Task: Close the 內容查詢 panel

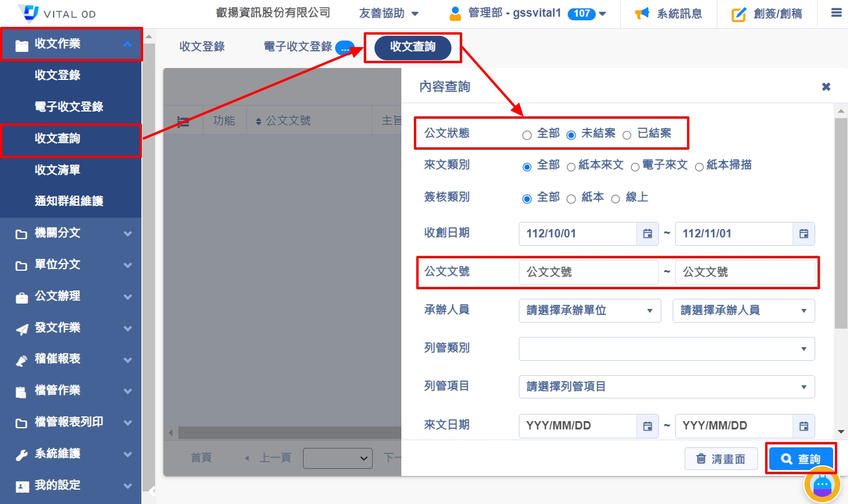Action: click(x=826, y=87)
